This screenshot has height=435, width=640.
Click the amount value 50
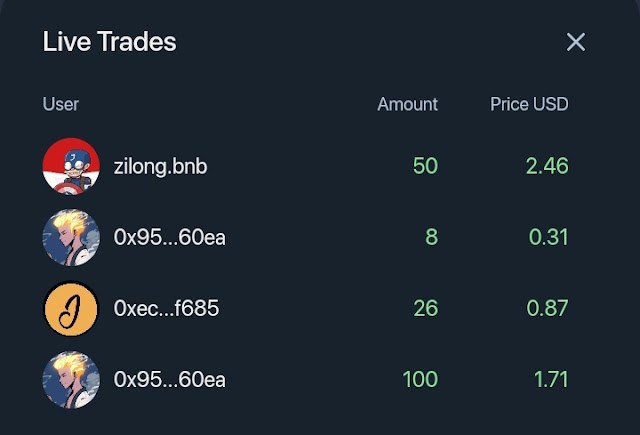pos(425,166)
